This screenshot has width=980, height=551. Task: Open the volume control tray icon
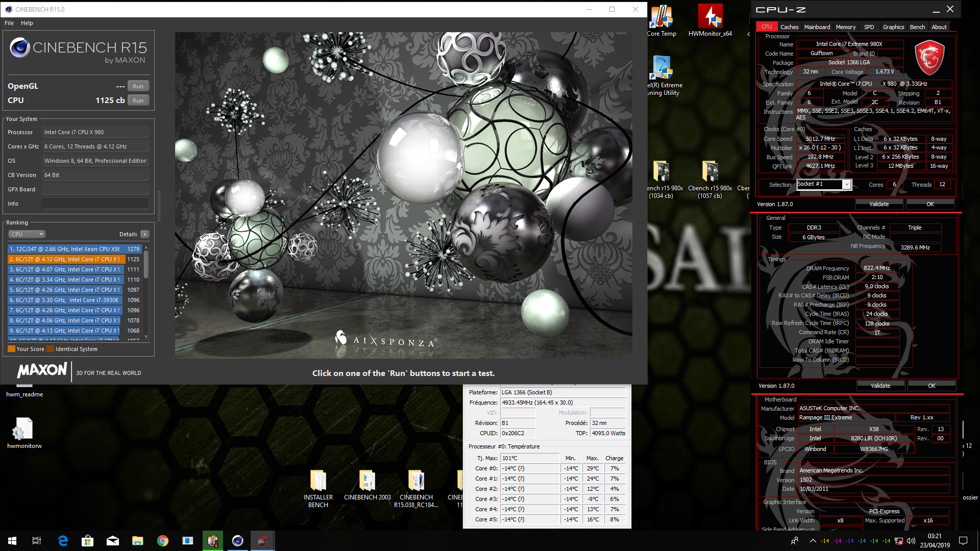(x=911, y=541)
